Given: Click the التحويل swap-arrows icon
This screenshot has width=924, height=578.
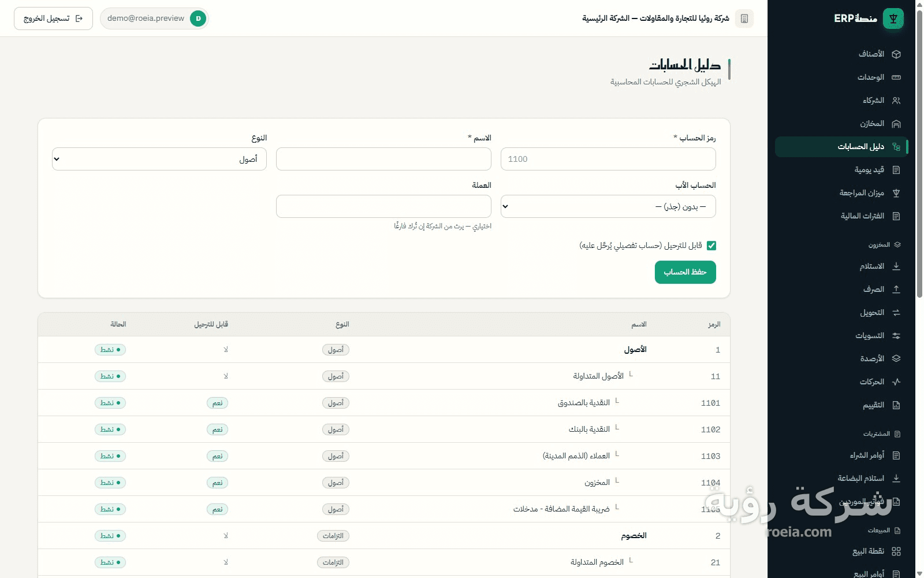Looking at the screenshot, I should click(896, 313).
